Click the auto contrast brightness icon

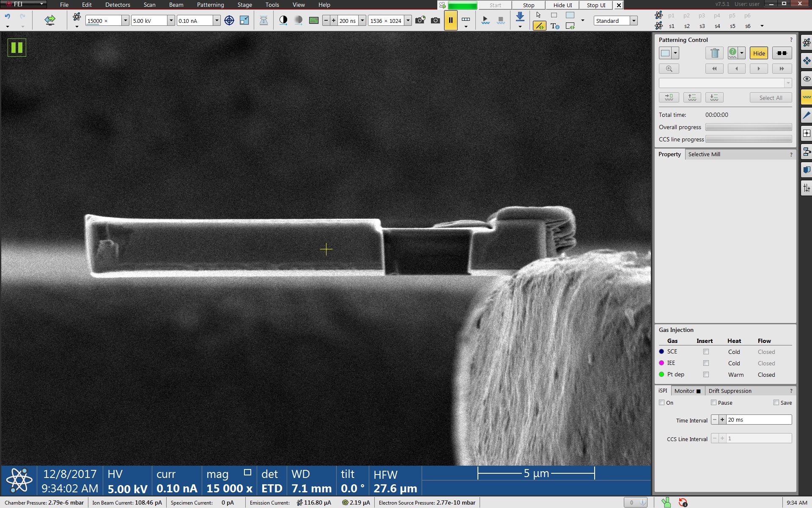283,20
